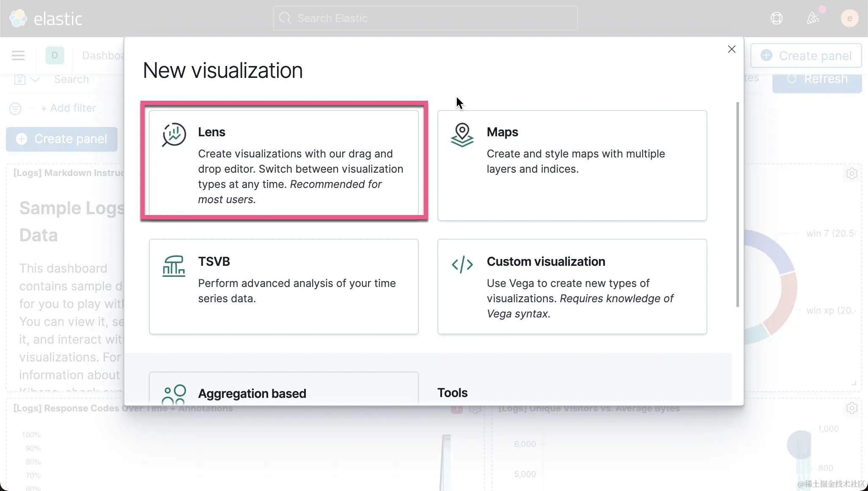
Task: Click the TSVB chart icon
Action: pos(173,266)
